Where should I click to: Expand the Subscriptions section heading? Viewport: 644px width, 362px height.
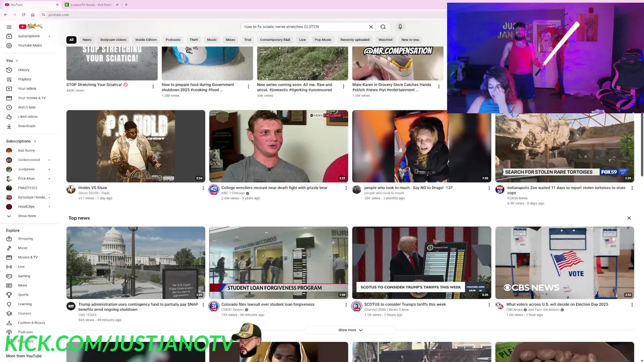(x=21, y=141)
